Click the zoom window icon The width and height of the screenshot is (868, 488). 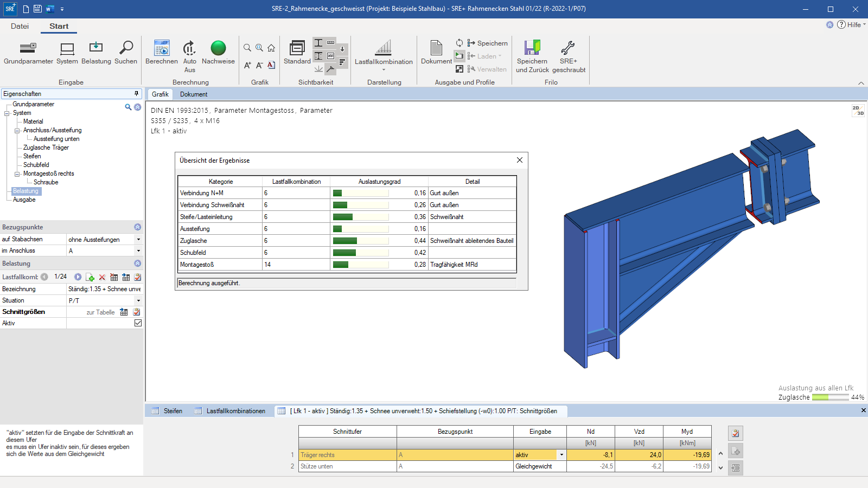pyautogui.click(x=259, y=48)
